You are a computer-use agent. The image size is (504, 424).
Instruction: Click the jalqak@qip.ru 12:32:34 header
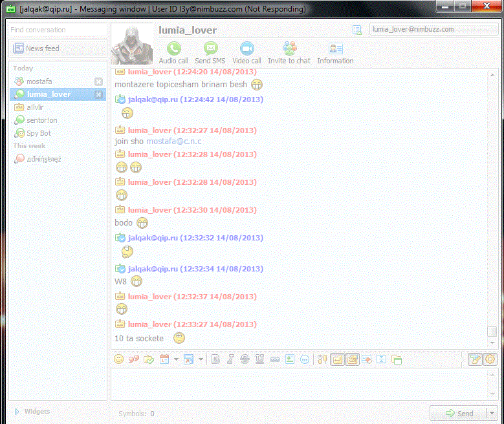[x=195, y=269]
